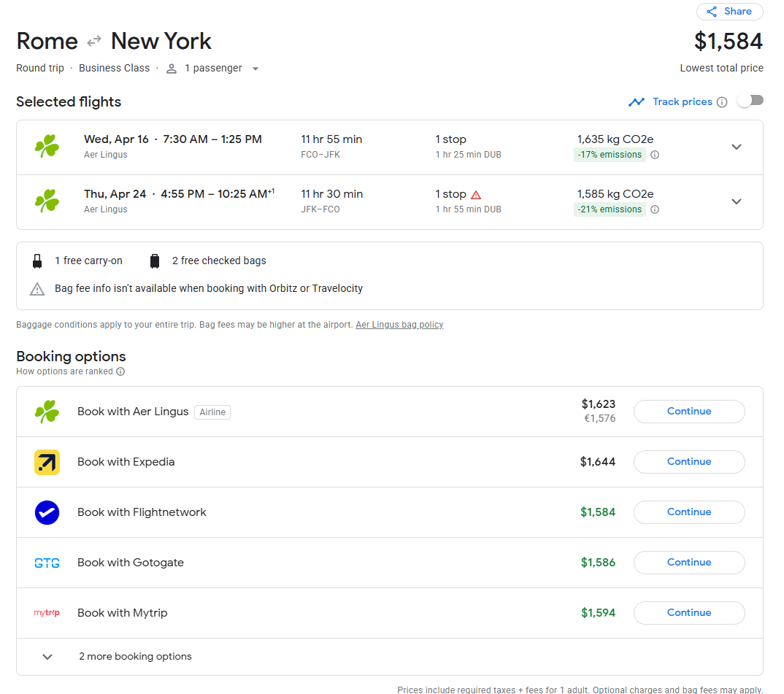Click the info icon next to 'How options are ranked'
This screenshot has width=784, height=694.
pyautogui.click(x=120, y=371)
